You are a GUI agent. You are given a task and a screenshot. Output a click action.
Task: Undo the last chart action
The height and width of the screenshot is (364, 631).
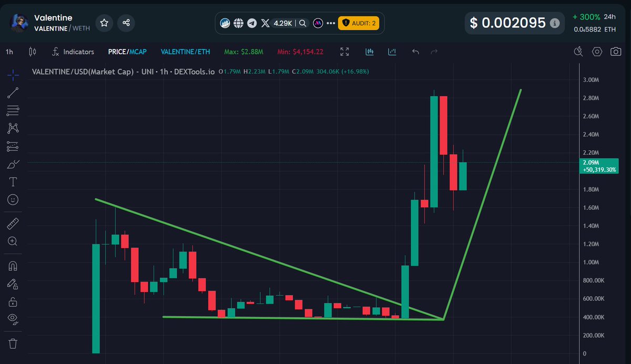[415, 51]
